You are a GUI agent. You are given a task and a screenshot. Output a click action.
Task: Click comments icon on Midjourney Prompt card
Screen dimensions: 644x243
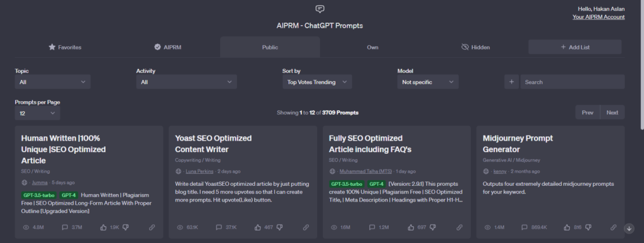click(x=525, y=227)
